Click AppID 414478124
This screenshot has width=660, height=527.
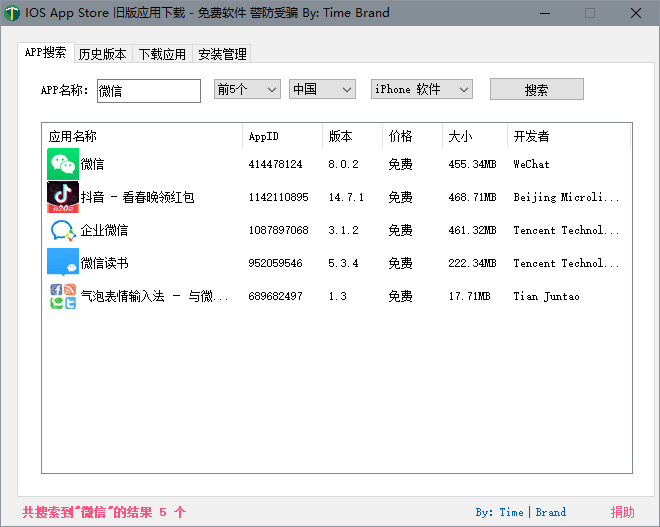[x=275, y=164]
